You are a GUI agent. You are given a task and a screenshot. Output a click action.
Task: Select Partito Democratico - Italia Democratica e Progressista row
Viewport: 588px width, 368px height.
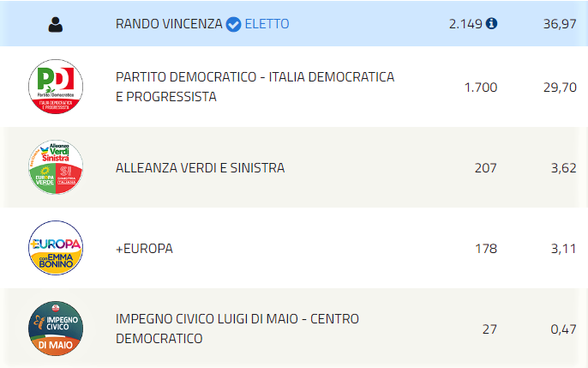click(x=294, y=87)
